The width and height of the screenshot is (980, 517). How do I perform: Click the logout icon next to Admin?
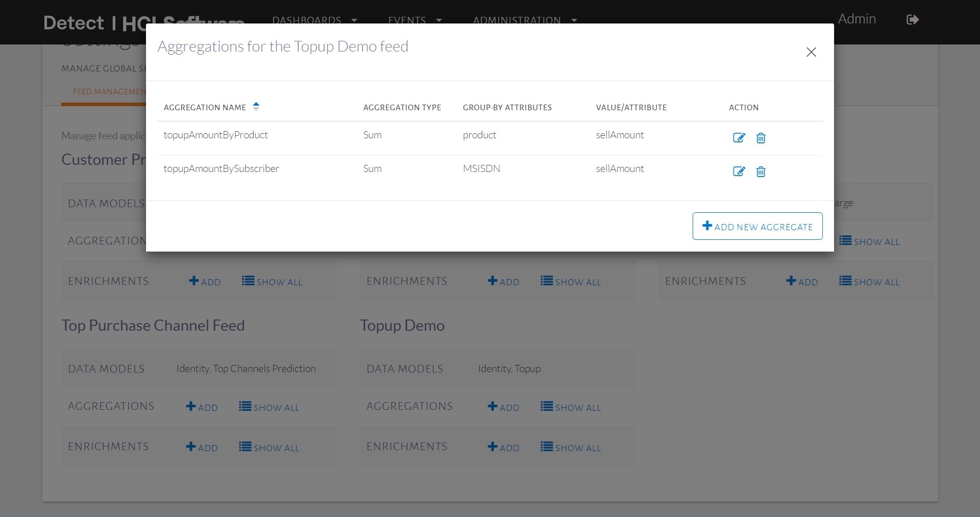click(x=912, y=20)
